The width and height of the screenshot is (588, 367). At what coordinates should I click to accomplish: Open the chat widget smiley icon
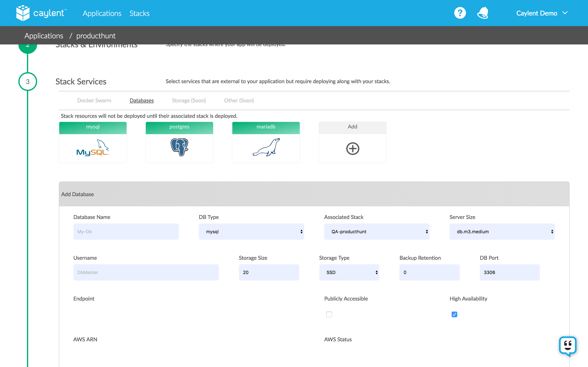coord(568,346)
